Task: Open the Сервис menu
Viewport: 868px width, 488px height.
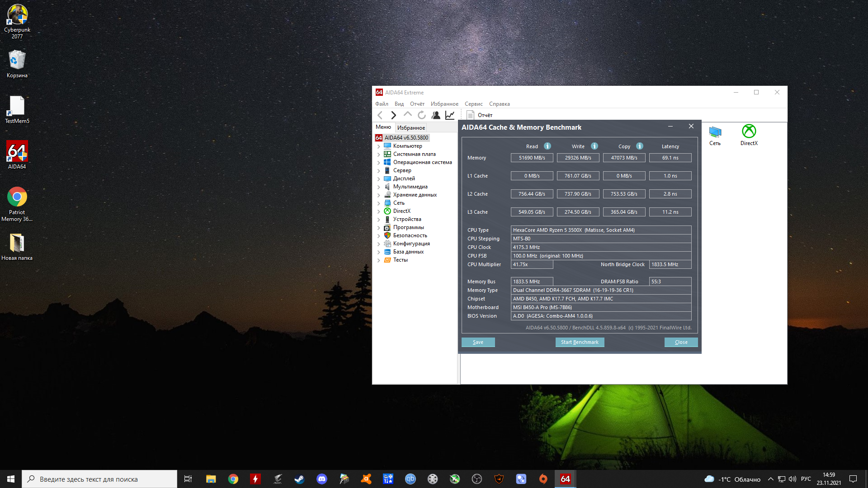Action: click(x=473, y=104)
